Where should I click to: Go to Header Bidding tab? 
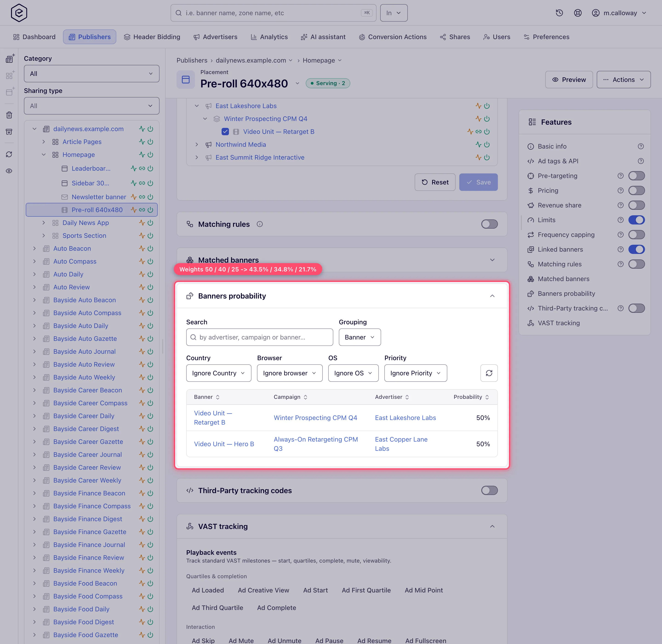(152, 37)
